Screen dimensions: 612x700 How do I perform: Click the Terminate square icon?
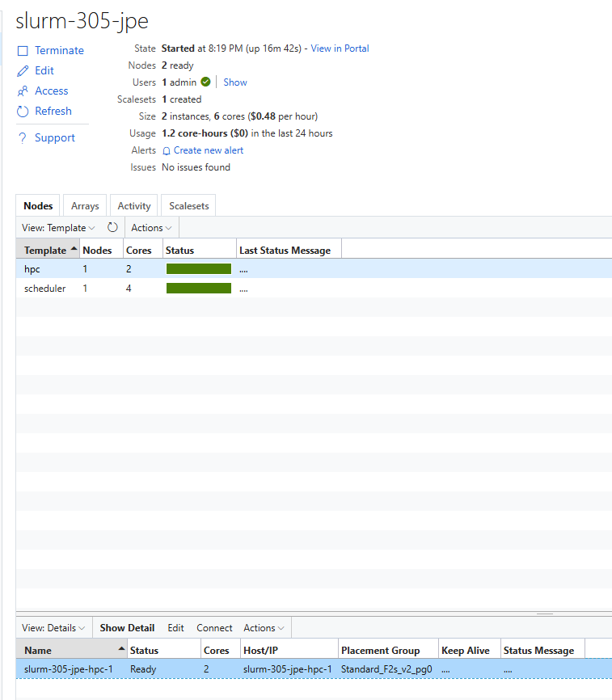23,51
